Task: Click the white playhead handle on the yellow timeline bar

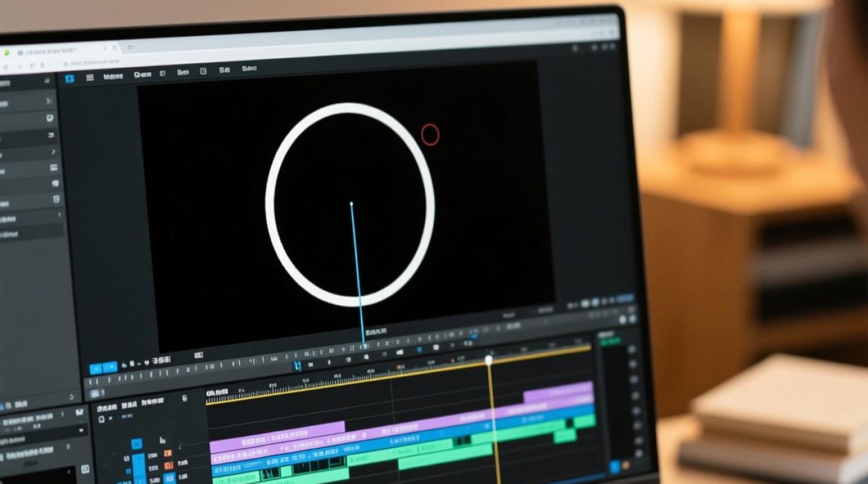Action: tap(489, 359)
